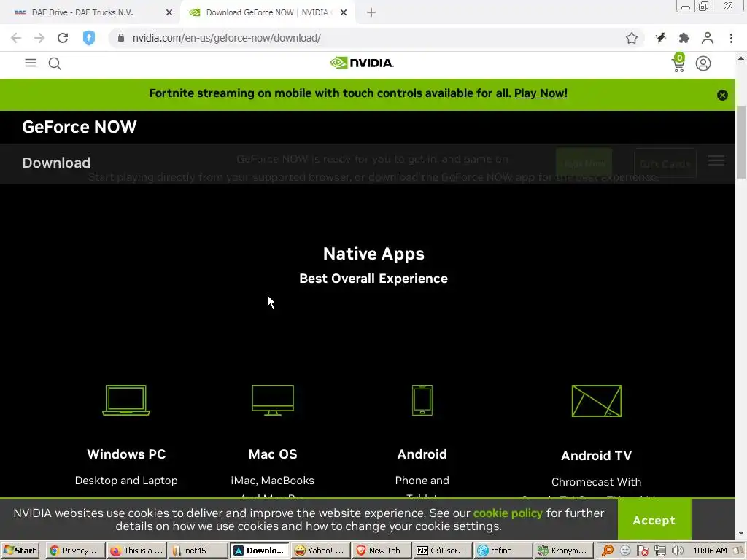The width and height of the screenshot is (747, 560).
Task: Go back in browser history
Action: pos(16,38)
